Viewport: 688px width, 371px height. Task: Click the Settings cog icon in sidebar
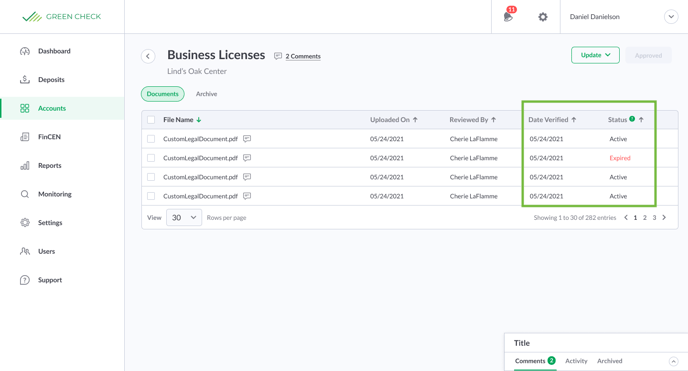pos(25,222)
